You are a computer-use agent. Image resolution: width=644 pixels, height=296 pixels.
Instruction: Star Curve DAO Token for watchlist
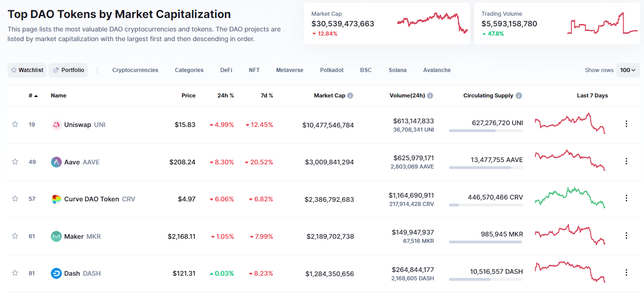coord(15,199)
